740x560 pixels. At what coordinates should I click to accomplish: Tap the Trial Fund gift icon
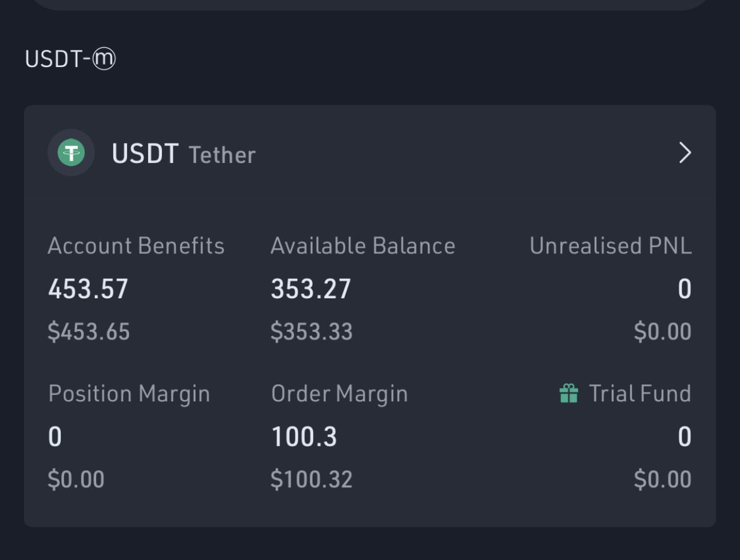coord(569,393)
